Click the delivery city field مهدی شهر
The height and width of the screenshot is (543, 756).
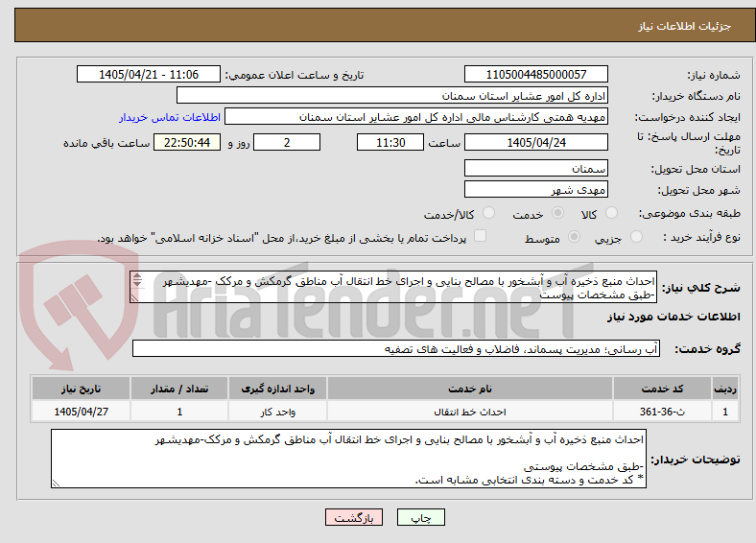click(535, 190)
